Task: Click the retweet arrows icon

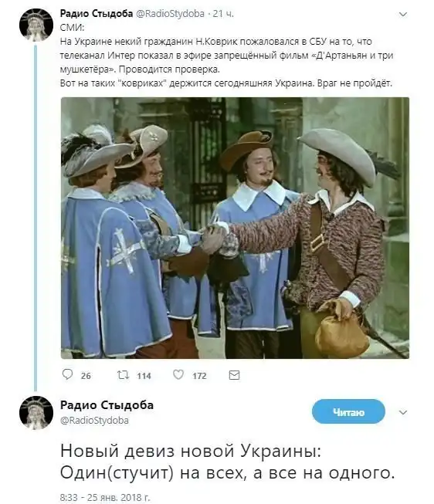Action: pos(123,375)
